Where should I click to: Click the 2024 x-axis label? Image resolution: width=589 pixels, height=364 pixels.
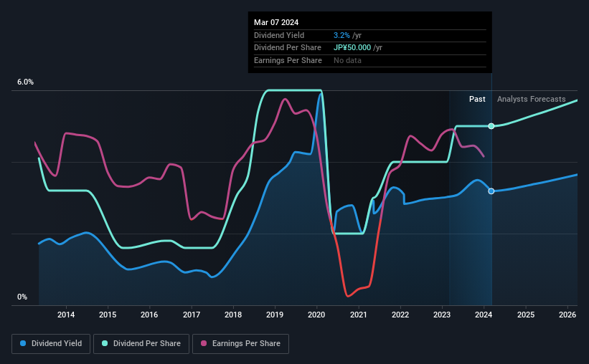click(x=484, y=315)
